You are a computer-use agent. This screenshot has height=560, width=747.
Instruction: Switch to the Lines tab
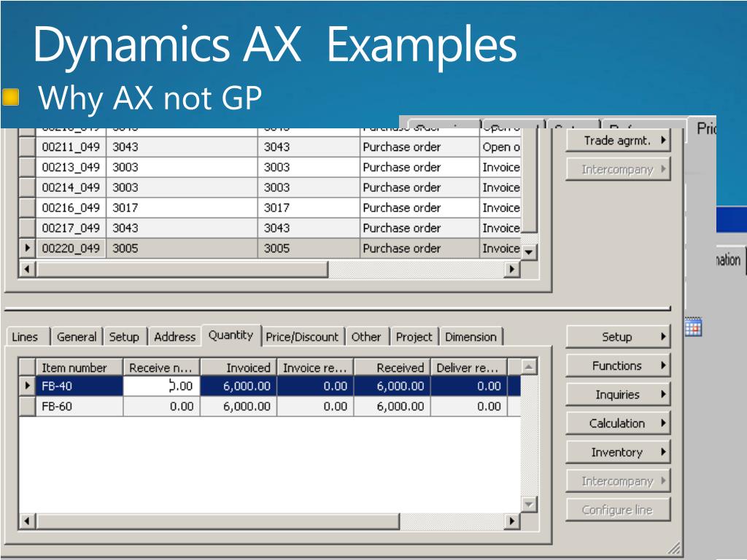(x=27, y=337)
